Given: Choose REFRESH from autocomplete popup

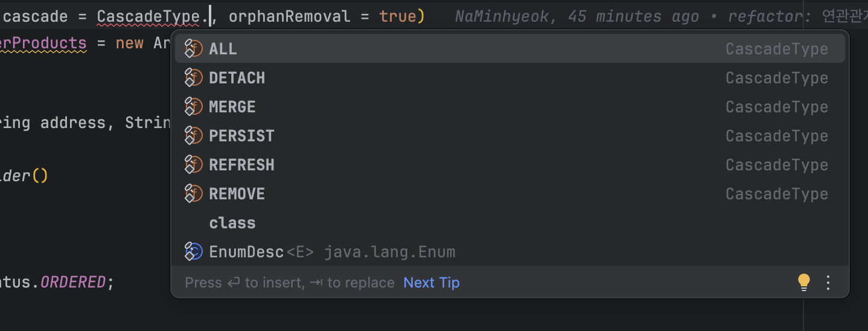Looking at the screenshot, I should coord(509,165).
